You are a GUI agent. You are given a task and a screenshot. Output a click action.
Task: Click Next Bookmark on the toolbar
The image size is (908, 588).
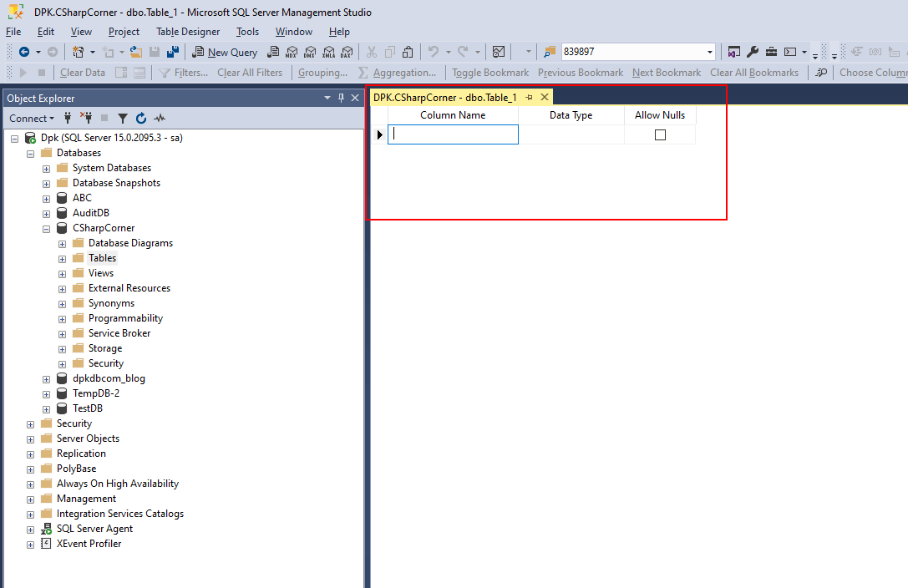pyautogui.click(x=666, y=73)
